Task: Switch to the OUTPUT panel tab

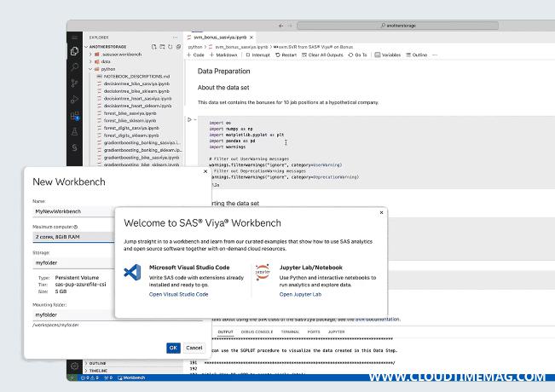Action: [x=225, y=331]
